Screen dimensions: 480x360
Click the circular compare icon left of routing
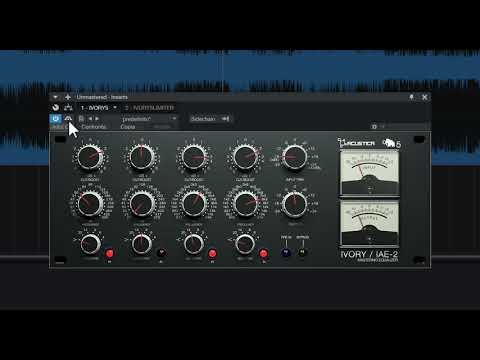pos(56,108)
